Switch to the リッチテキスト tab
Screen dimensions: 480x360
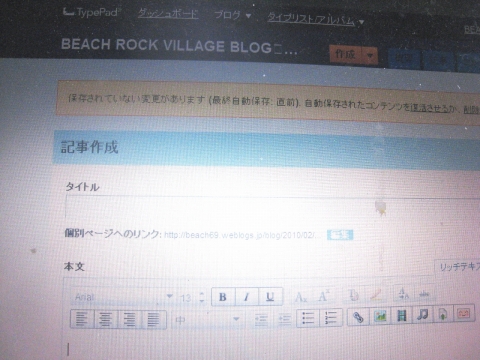tap(457, 267)
